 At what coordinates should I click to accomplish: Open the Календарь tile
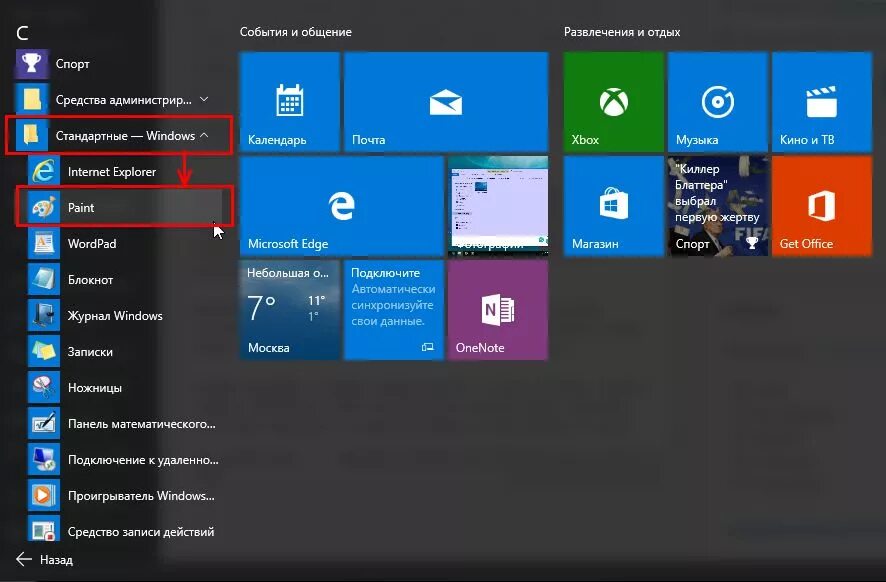pyautogui.click(x=289, y=102)
